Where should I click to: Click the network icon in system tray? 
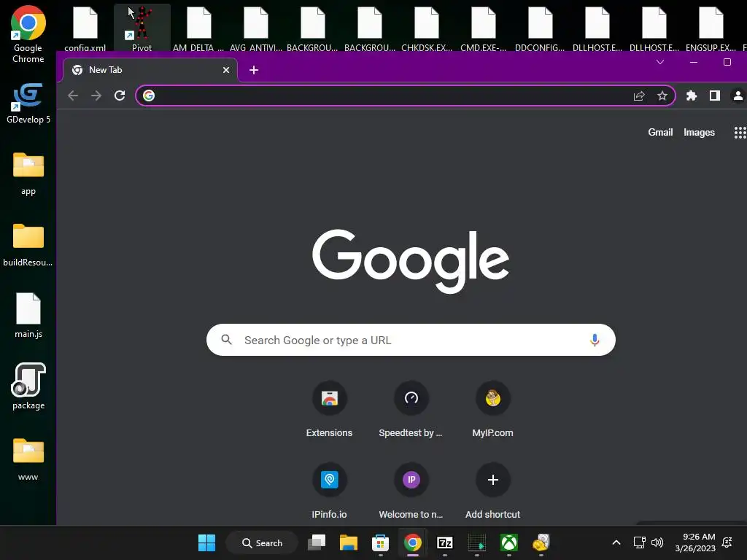coord(639,542)
